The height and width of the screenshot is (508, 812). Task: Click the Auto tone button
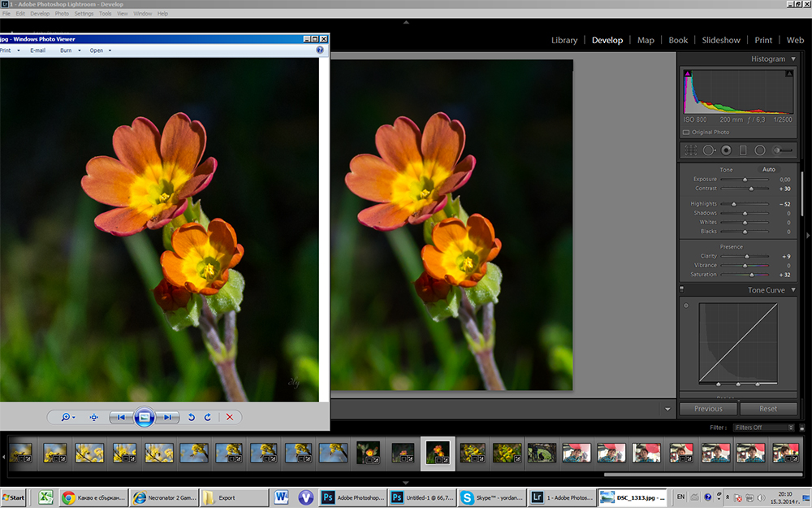(x=768, y=169)
